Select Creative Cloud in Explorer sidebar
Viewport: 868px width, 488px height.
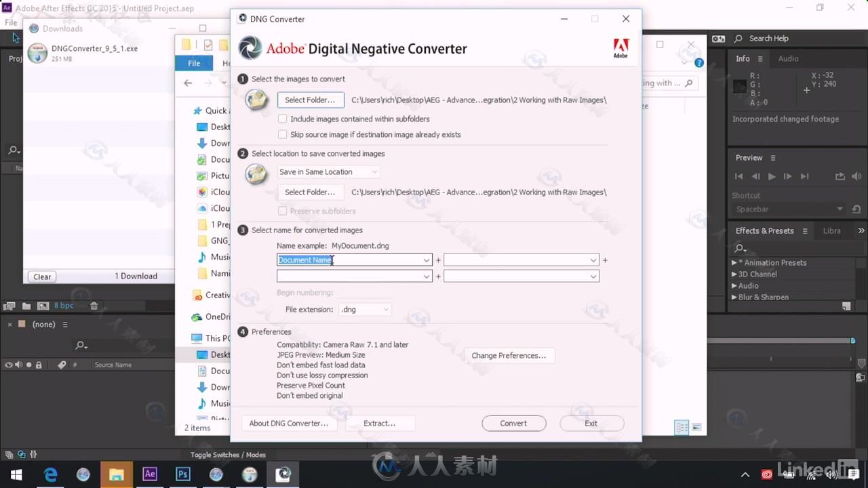point(212,295)
